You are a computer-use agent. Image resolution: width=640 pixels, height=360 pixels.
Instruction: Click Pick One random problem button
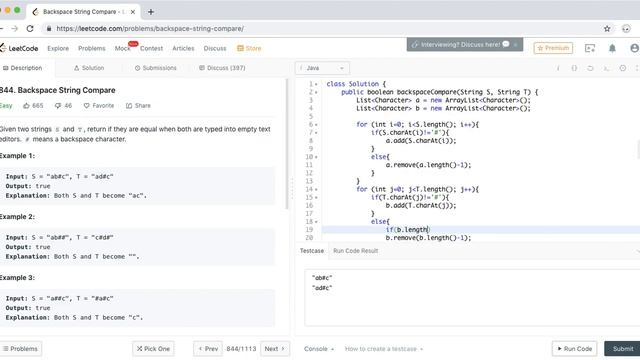(153, 349)
